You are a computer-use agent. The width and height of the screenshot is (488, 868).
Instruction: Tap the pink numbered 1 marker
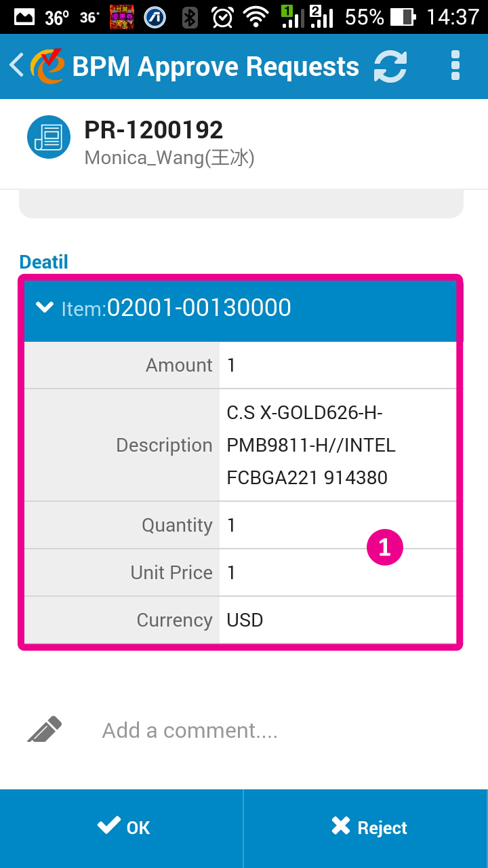pos(384,547)
